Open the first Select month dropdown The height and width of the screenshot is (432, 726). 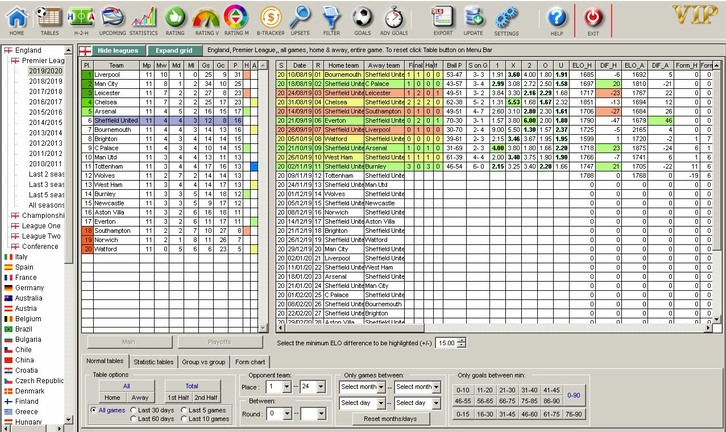pyautogui.click(x=363, y=386)
